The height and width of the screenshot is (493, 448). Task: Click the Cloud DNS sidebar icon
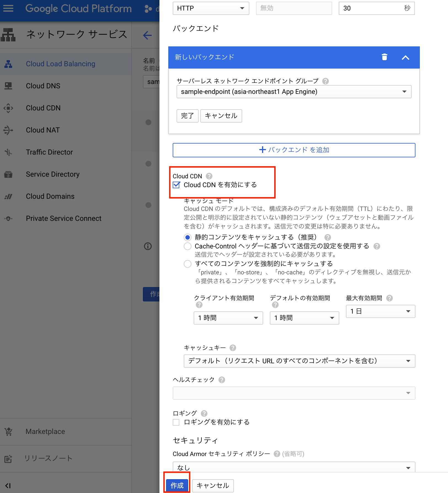pyautogui.click(x=8, y=86)
